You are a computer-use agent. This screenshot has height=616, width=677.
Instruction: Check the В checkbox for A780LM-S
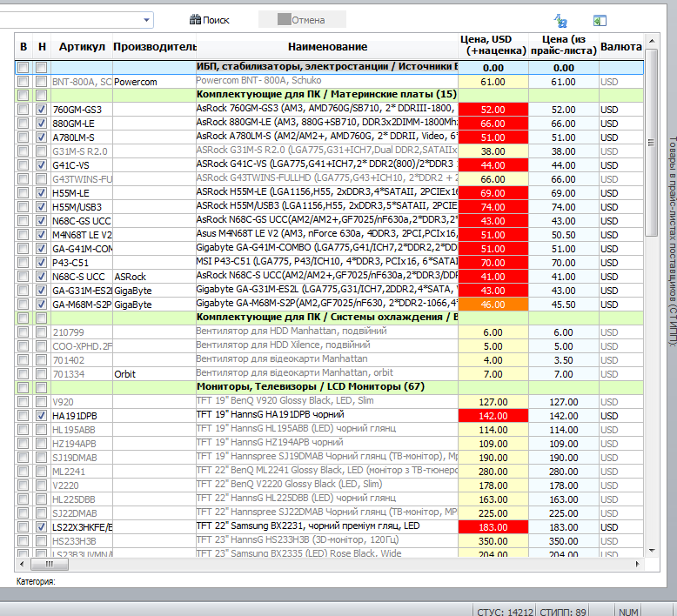click(23, 137)
